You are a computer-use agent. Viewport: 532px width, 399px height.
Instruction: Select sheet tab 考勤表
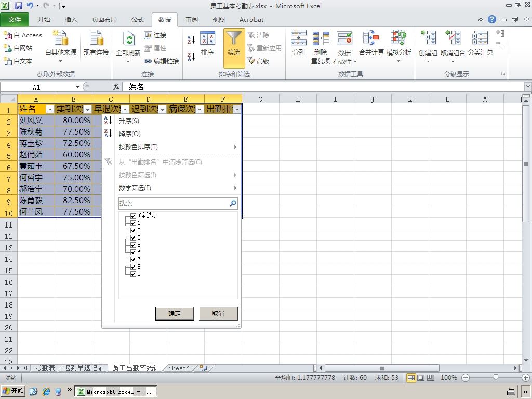45,368
